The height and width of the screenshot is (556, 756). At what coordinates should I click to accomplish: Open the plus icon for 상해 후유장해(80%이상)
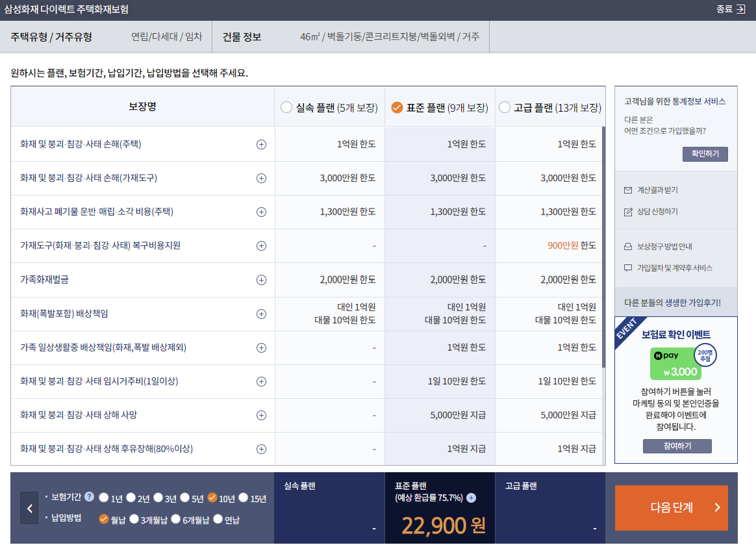click(x=261, y=449)
